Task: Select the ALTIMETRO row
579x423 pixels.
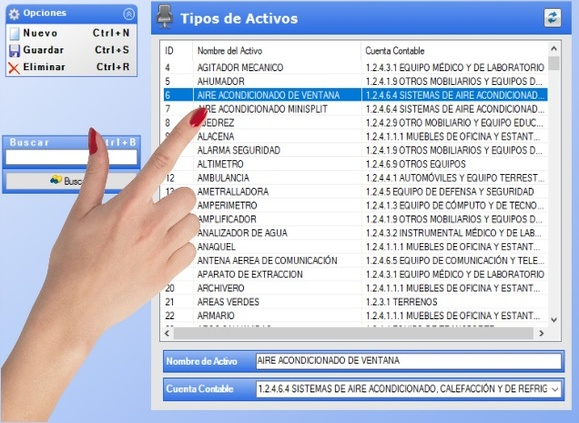Action: click(355, 164)
